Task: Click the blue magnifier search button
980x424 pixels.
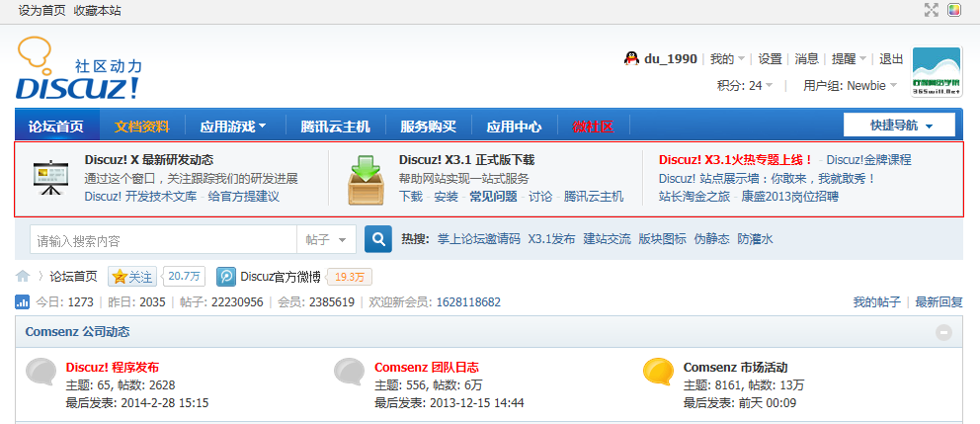Action: (x=378, y=239)
